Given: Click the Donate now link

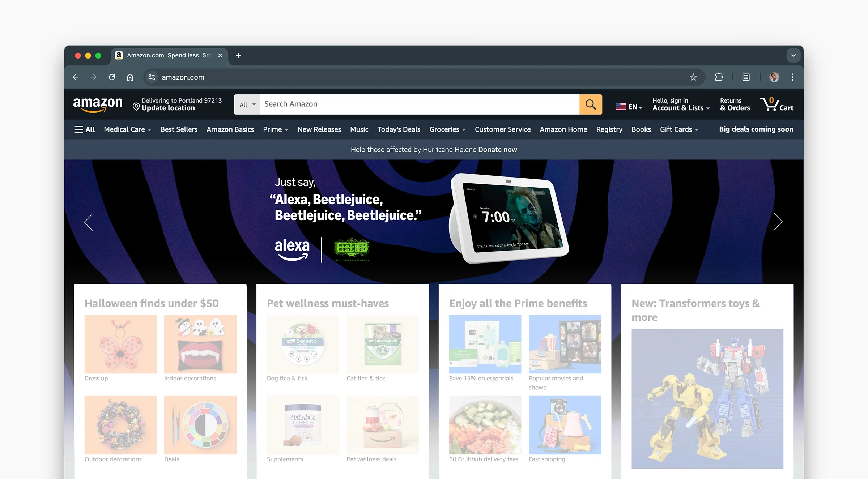Looking at the screenshot, I should pos(497,150).
